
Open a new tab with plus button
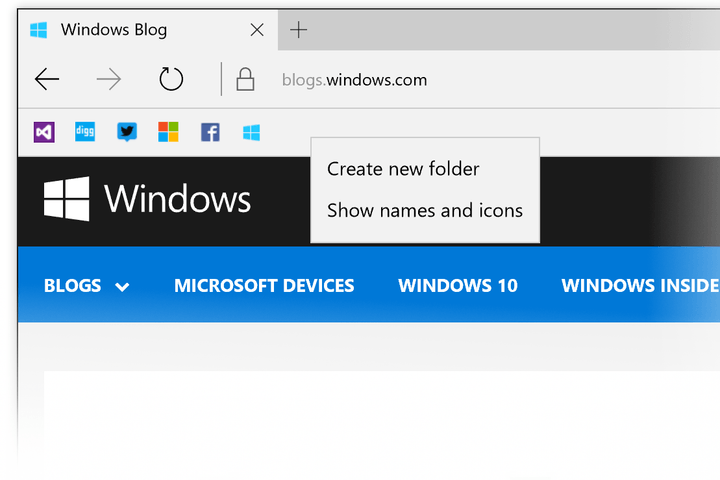(x=298, y=30)
